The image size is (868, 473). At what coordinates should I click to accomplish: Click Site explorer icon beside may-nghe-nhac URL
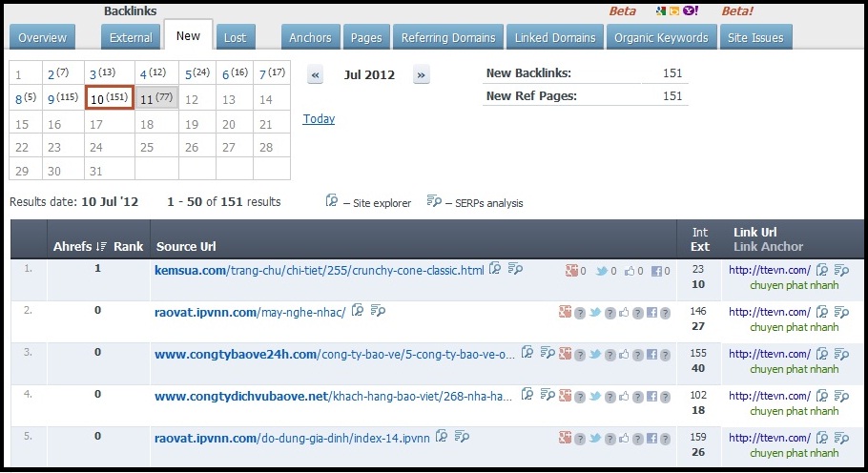tap(358, 310)
